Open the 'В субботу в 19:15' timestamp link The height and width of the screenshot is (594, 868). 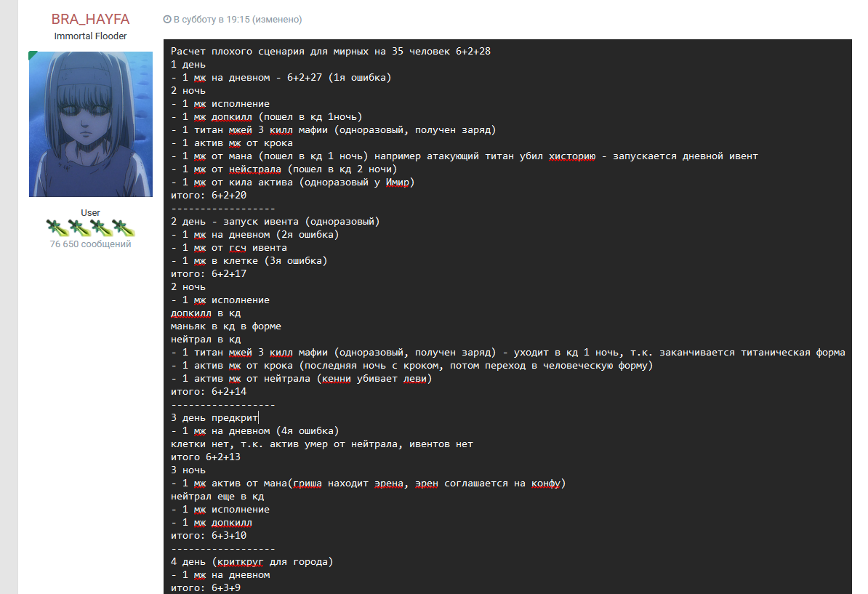[x=212, y=20]
